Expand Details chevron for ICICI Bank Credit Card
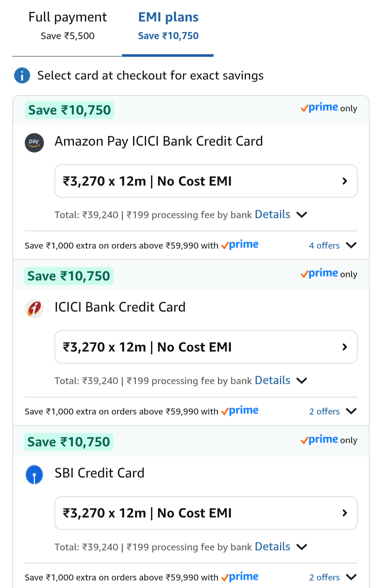Viewport: 382px width, 588px height. (x=302, y=381)
